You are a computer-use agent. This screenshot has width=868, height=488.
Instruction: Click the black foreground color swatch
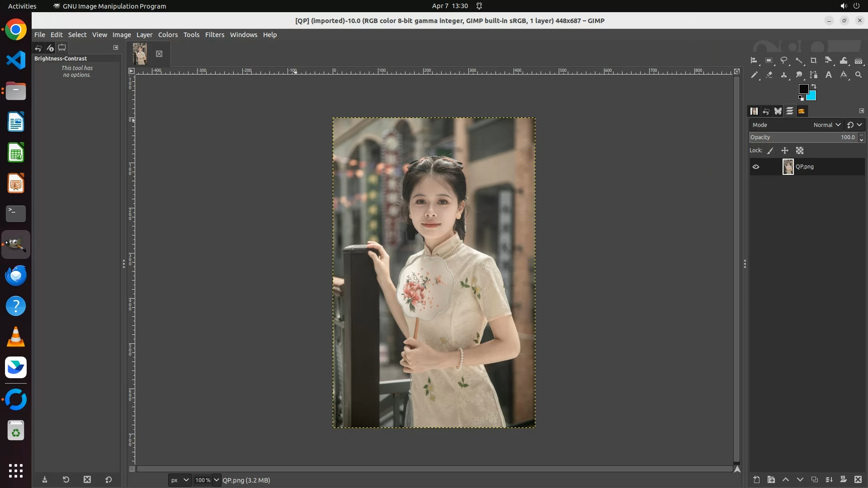pyautogui.click(x=803, y=89)
